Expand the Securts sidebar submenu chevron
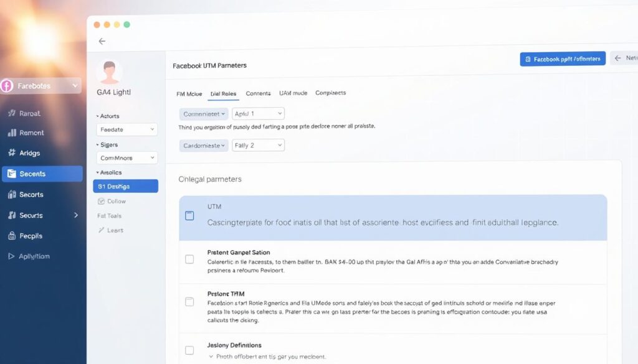 76,215
